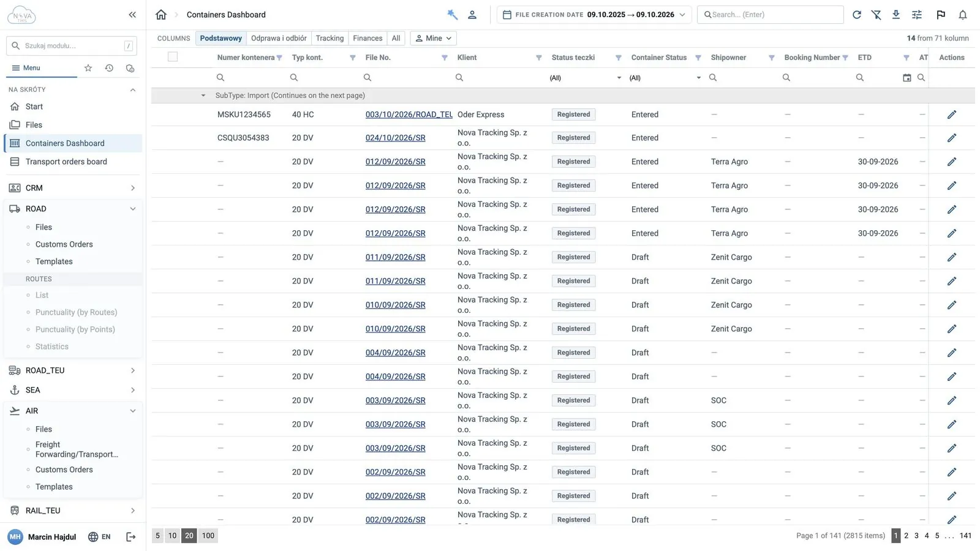Clear filters using the crossed funnel icon
This screenshot has width=980, height=551.
tap(876, 15)
